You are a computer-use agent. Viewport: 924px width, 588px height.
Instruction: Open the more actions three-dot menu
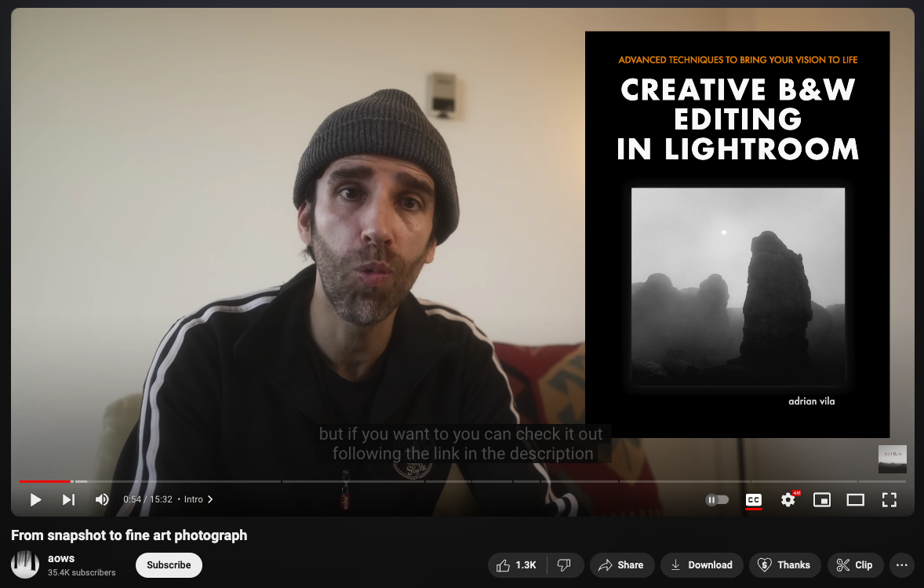tap(901, 565)
